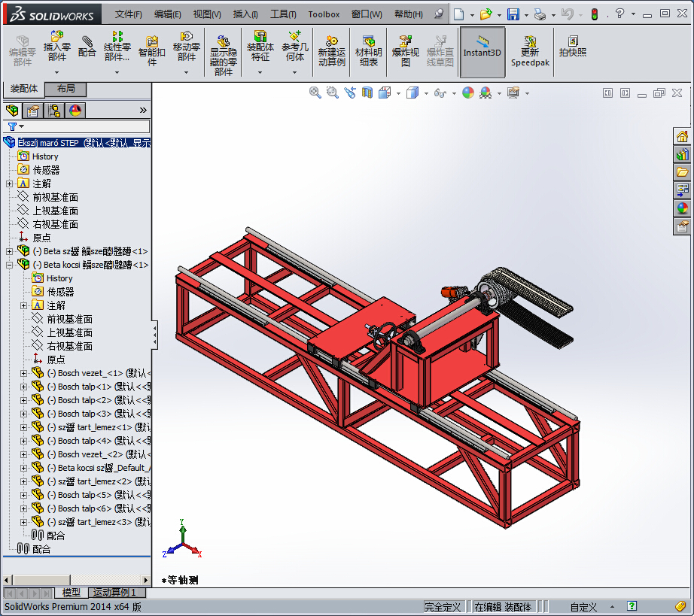Select 前视基准面 plane in top-level tree
The width and height of the screenshot is (694, 616).
55,197
